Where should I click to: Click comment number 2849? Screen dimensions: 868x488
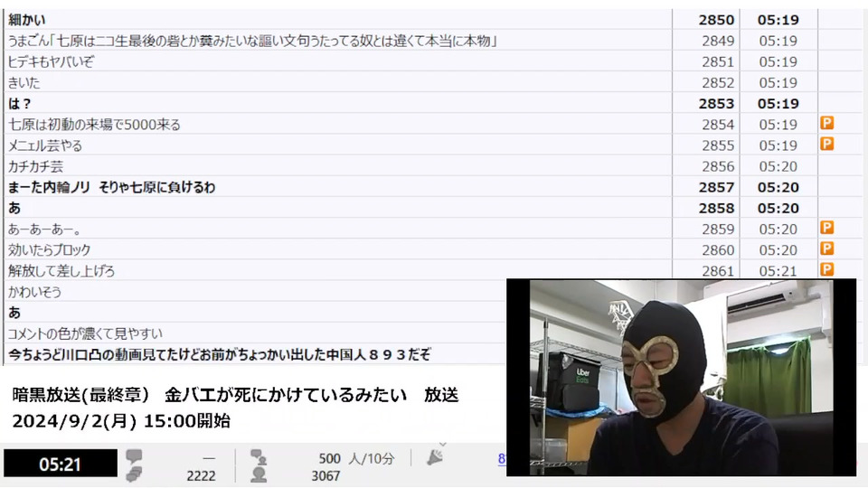click(718, 41)
